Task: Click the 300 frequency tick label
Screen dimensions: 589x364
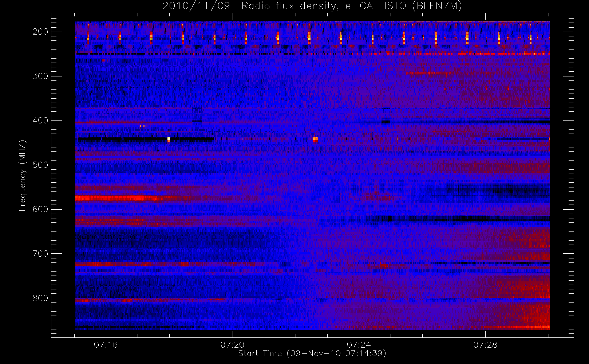Action: click(40, 76)
